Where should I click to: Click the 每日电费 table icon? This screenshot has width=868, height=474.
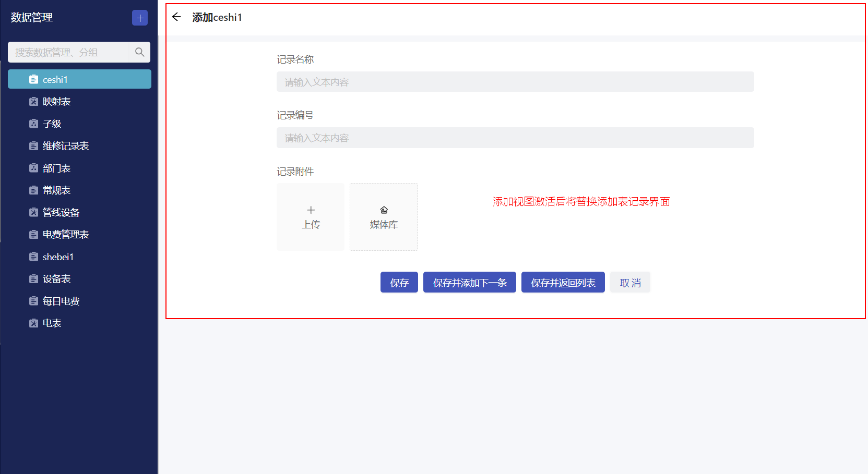coord(33,301)
